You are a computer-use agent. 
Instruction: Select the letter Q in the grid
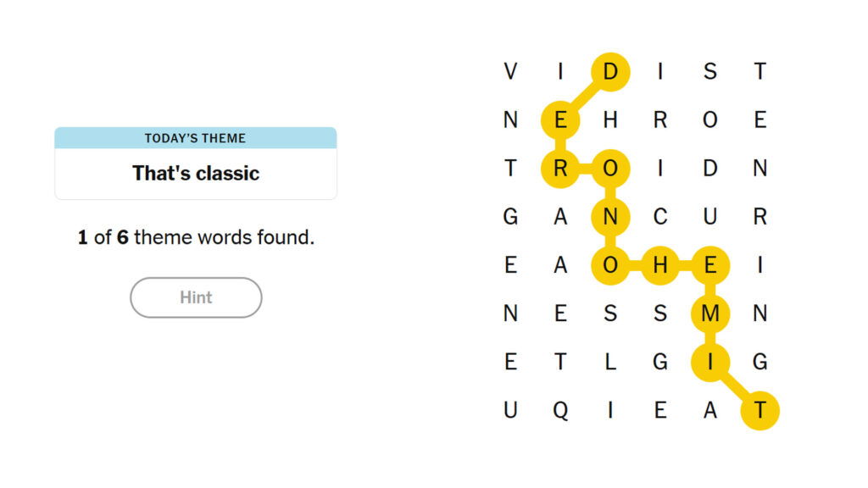coord(561,411)
